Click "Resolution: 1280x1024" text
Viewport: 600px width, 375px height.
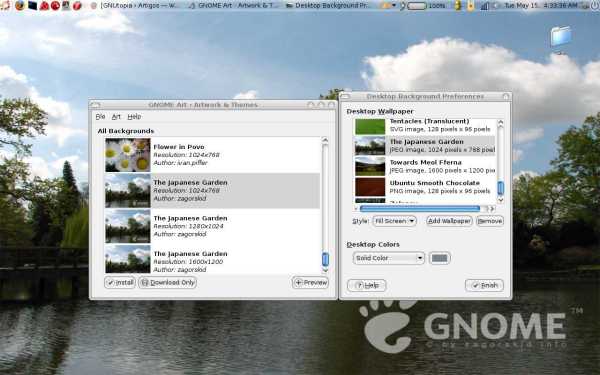(188, 226)
